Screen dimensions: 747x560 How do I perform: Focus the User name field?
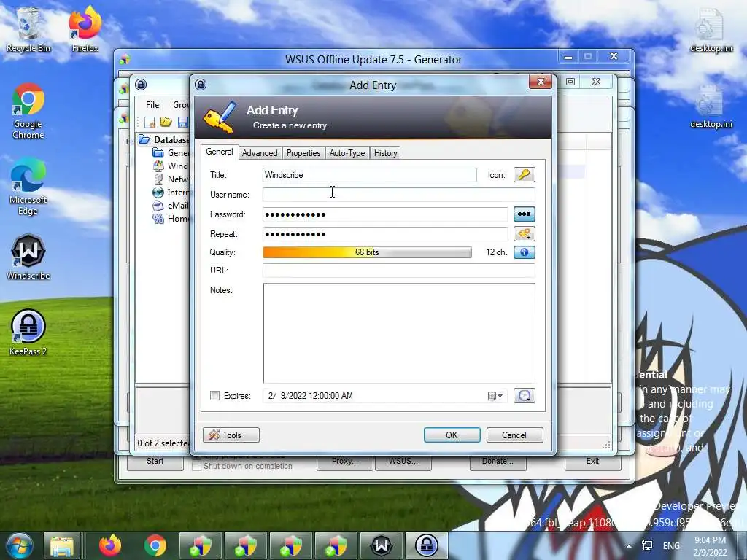tap(399, 195)
